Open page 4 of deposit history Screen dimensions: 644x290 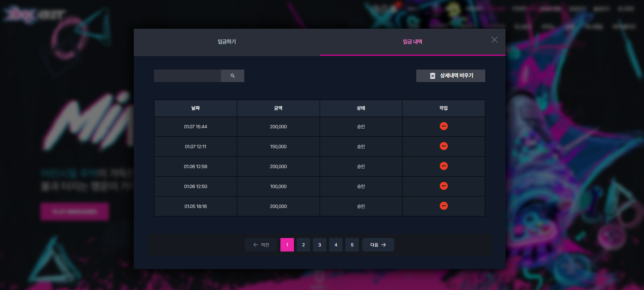coord(336,245)
